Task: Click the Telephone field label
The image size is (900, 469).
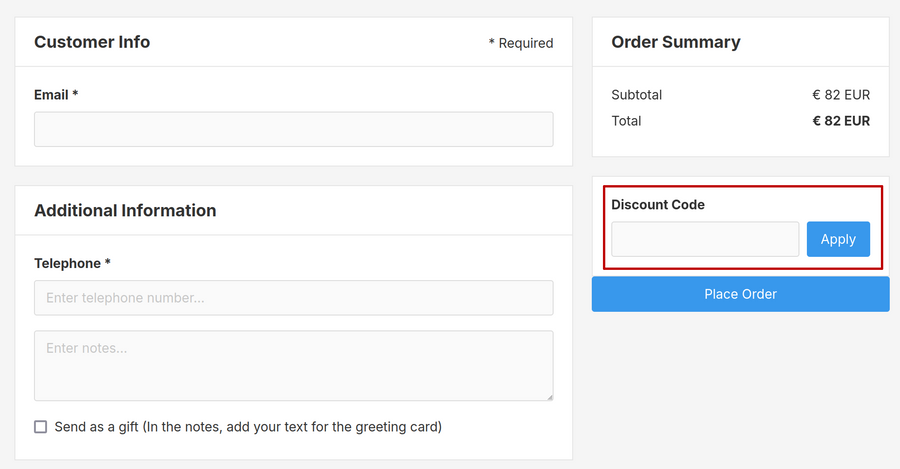Action: pyautogui.click(x=72, y=264)
